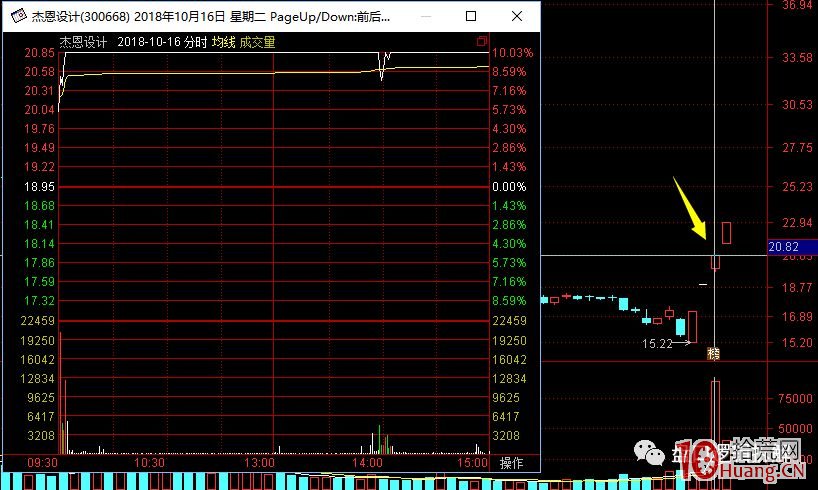The height and width of the screenshot is (490, 818).
Task: Click the 20.58 price axis label
Action: click(x=40, y=71)
